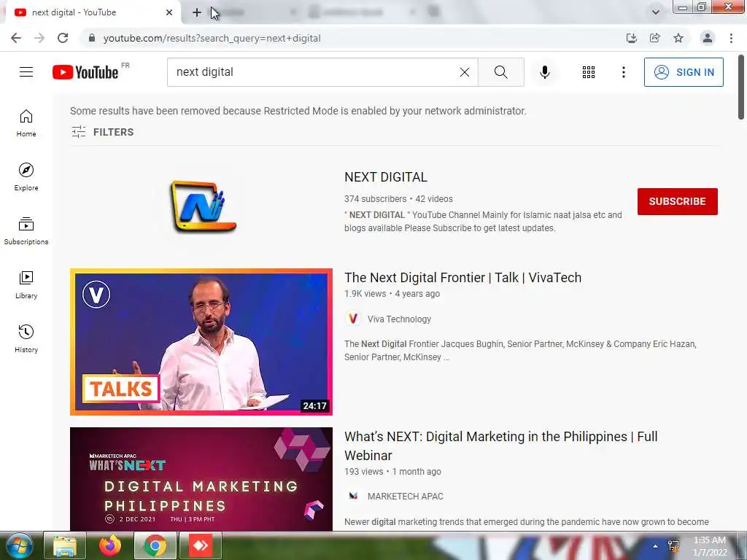Open File Explorer from the taskbar
The height and width of the screenshot is (560, 747).
(x=65, y=545)
